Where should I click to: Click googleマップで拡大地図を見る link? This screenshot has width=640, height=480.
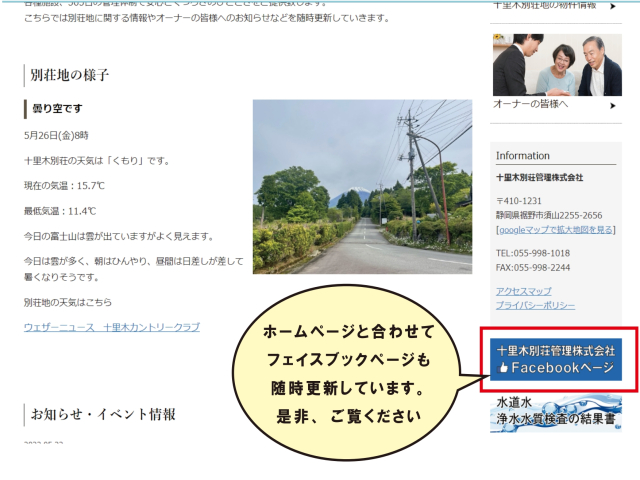(x=556, y=229)
